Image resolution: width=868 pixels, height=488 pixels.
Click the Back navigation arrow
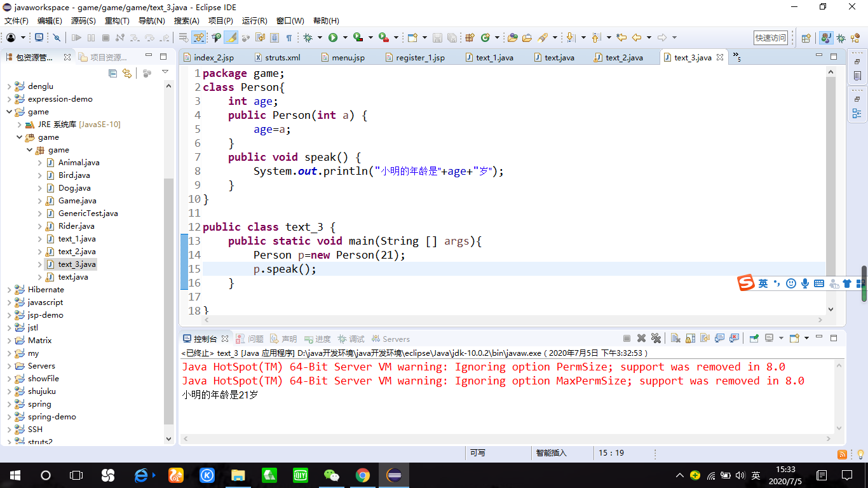[636, 37]
